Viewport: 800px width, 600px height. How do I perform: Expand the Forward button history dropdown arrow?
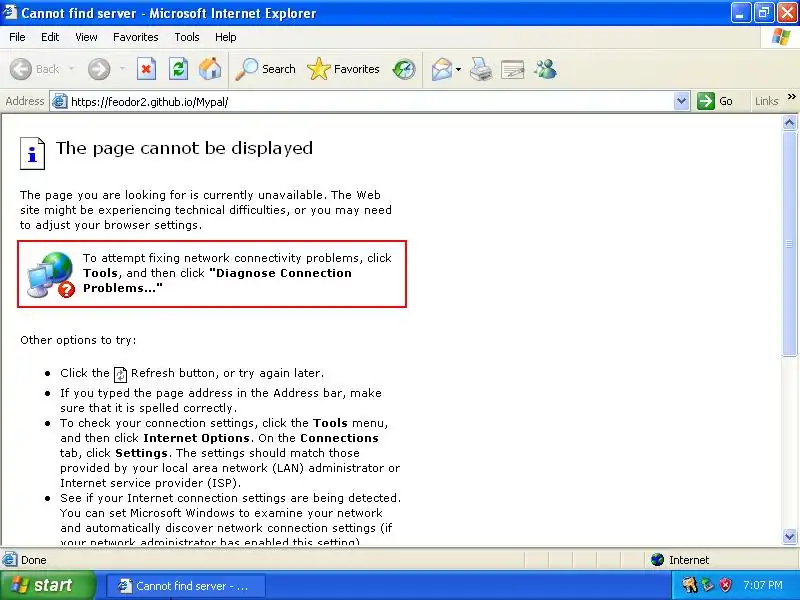point(122,69)
